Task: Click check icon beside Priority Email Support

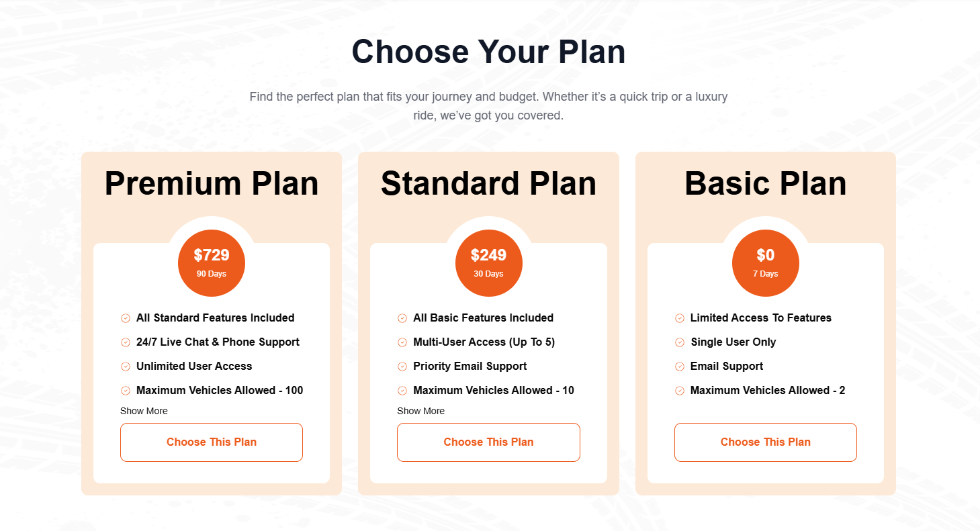Action: pyautogui.click(x=402, y=367)
